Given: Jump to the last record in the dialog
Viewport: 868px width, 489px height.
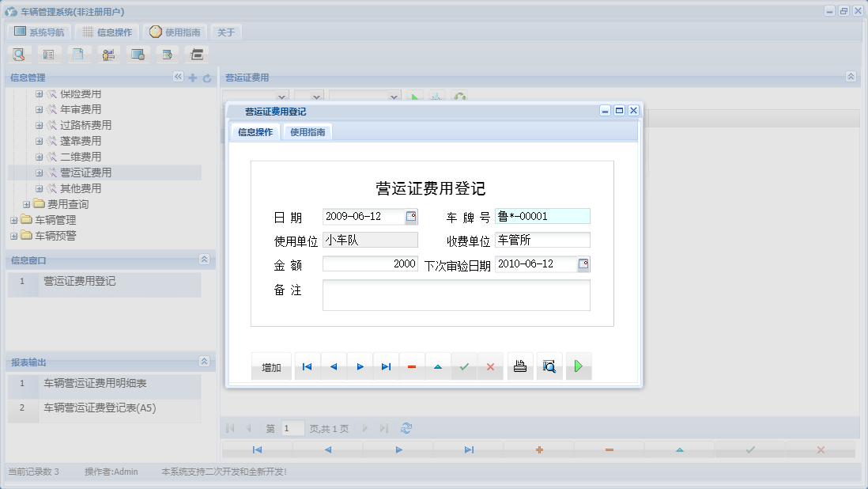Looking at the screenshot, I should [x=385, y=366].
